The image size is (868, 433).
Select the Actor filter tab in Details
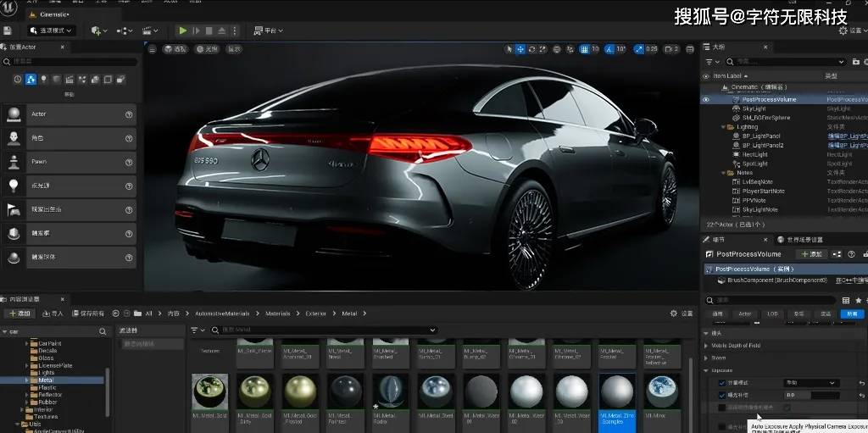745,314
